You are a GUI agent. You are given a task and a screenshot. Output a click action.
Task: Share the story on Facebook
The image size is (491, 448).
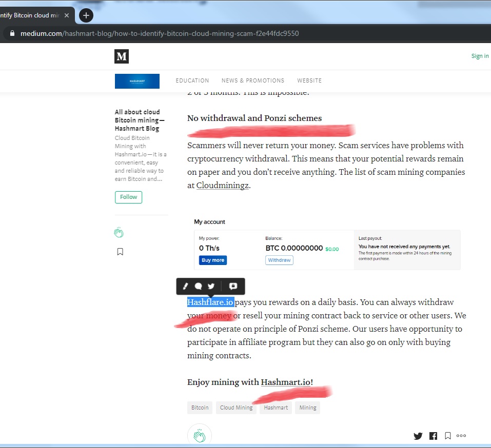pos(434,436)
